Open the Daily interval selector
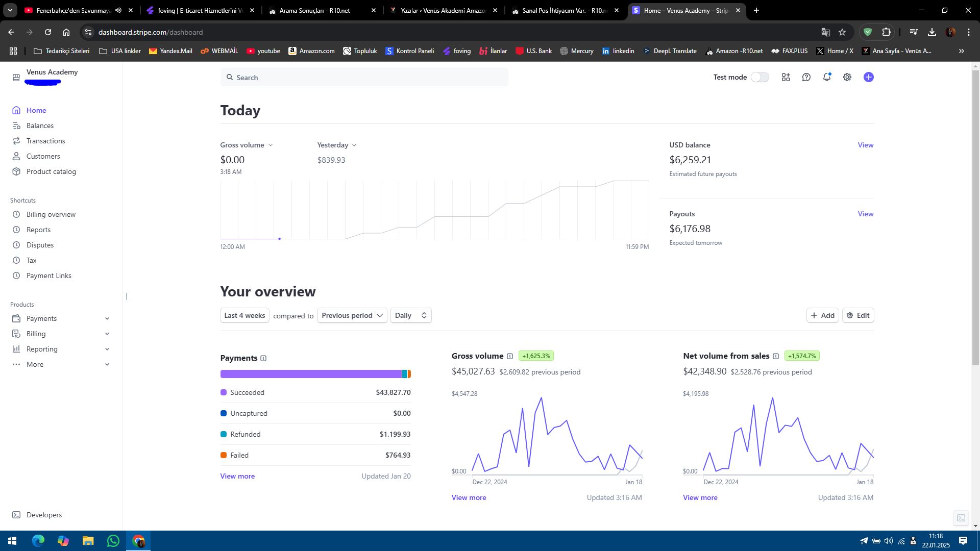The image size is (980, 551). 411,315
